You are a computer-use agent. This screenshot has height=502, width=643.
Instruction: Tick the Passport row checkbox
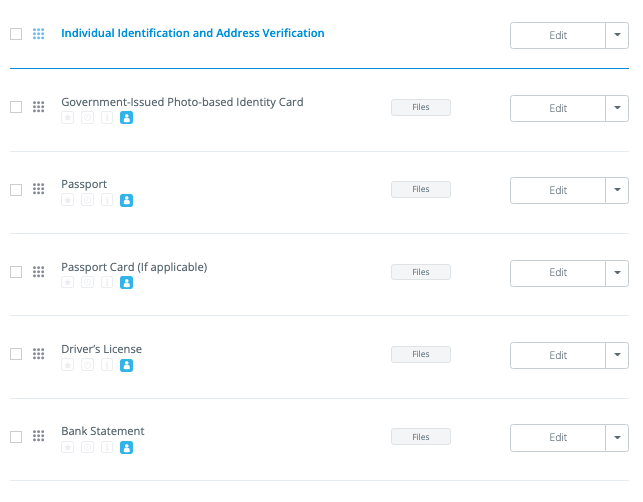point(16,190)
